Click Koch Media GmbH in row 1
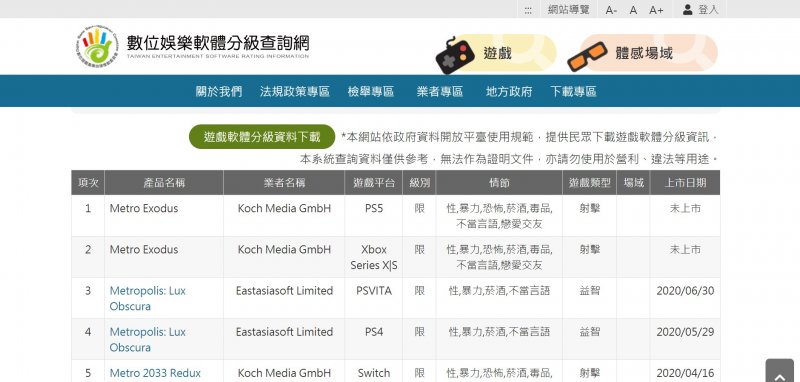The width and height of the screenshot is (800, 382). [284, 208]
